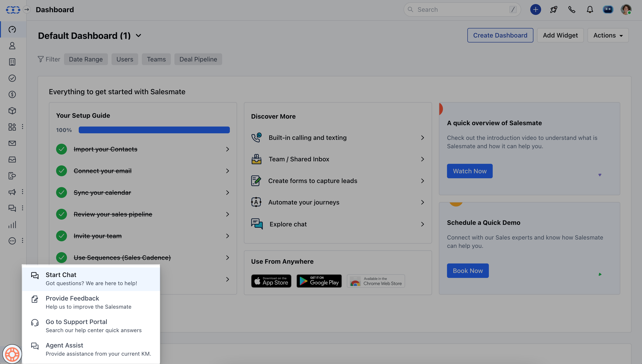The width and height of the screenshot is (642, 364).
Task: Expand Built-in calling and texting chevron
Action: [x=423, y=138]
